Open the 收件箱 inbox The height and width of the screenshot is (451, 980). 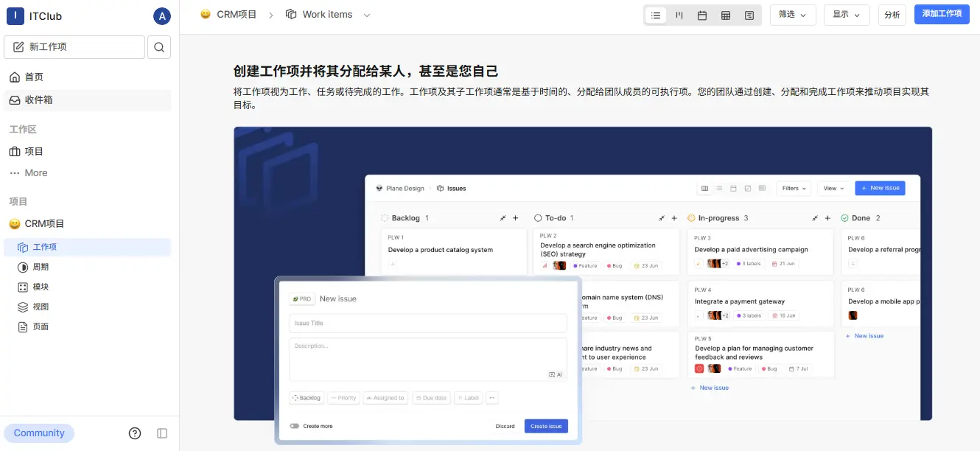click(x=38, y=100)
